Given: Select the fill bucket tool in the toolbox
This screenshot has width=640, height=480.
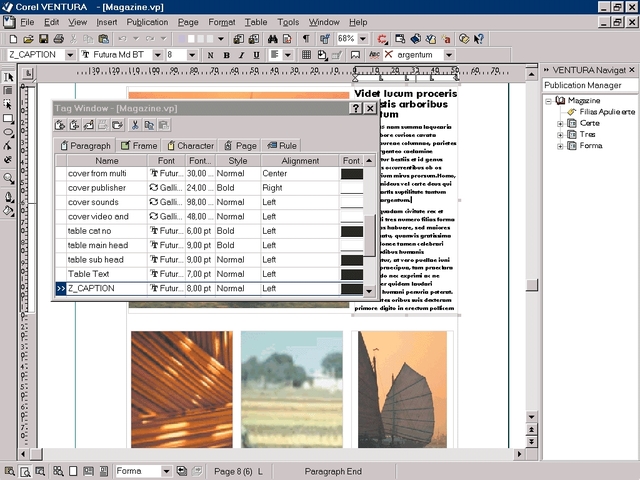Looking at the screenshot, I should (x=8, y=211).
